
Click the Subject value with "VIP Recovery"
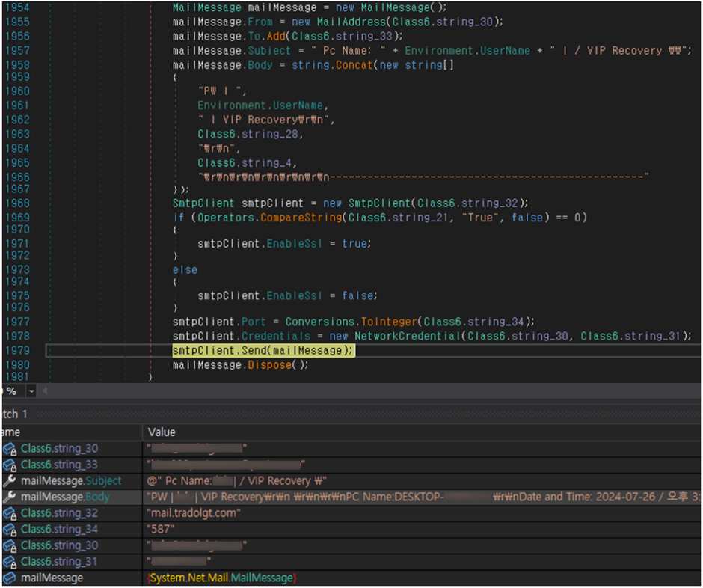point(237,481)
